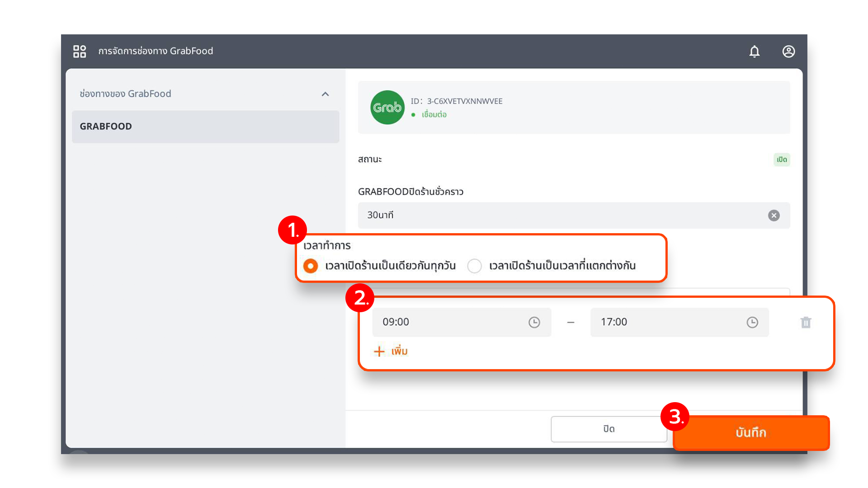
Task: Edit the 17:00 closing time field
Action: coord(679,322)
